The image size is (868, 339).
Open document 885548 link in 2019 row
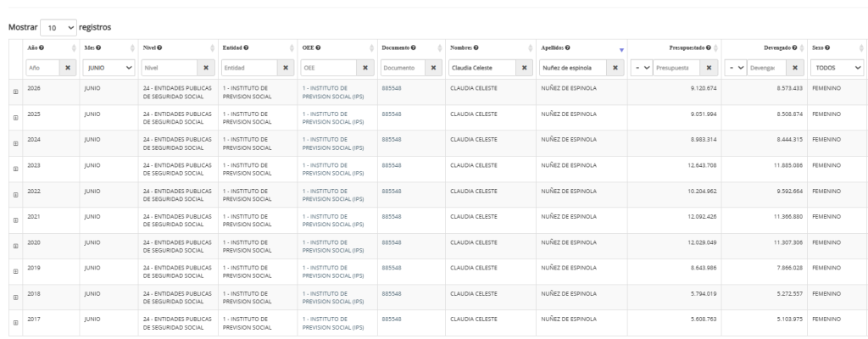(x=392, y=268)
